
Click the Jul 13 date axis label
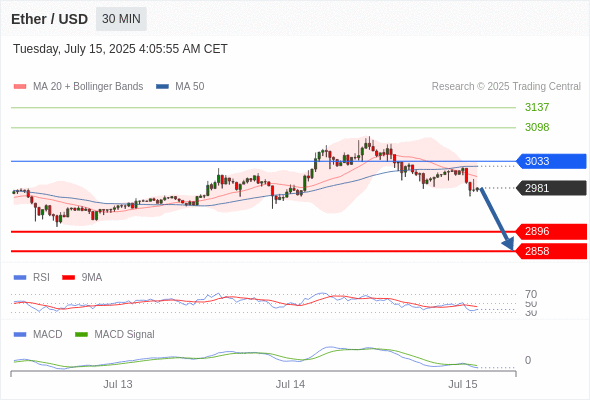tap(118, 384)
